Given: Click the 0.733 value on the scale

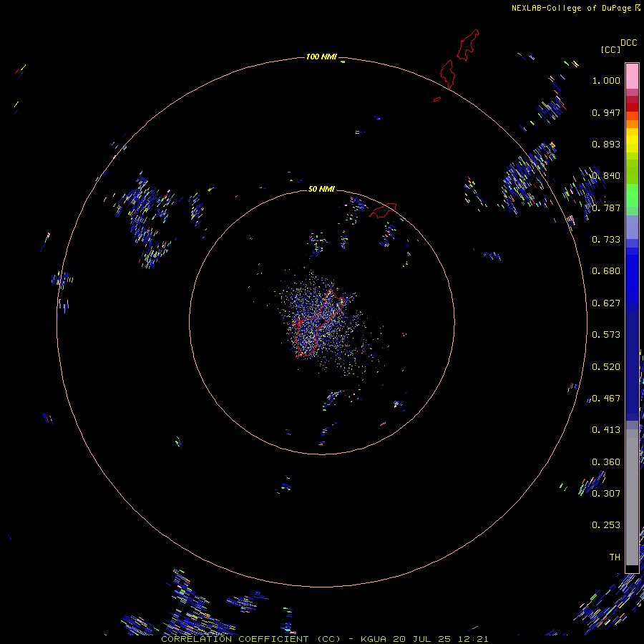Looking at the screenshot, I should [x=606, y=240].
